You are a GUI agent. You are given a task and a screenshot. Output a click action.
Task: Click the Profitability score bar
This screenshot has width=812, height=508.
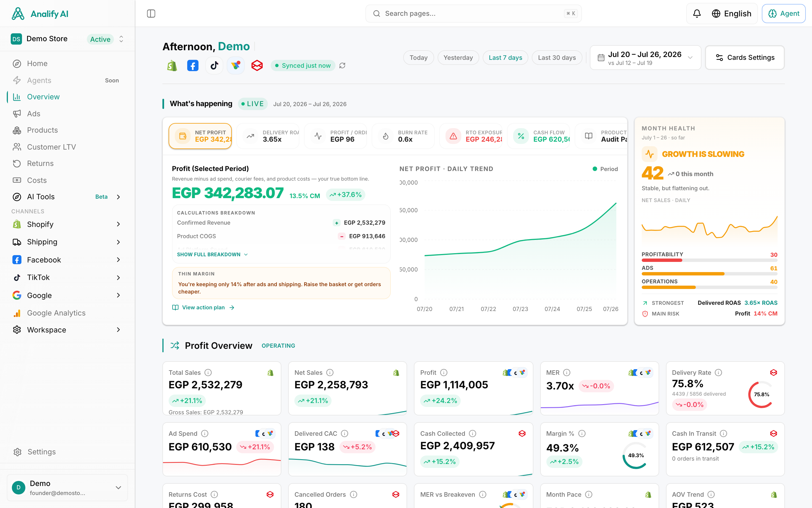tap(709, 260)
